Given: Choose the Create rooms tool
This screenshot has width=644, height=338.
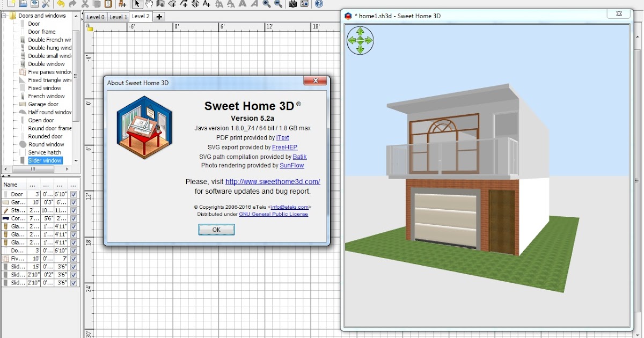Looking at the screenshot, I should coord(173,4).
